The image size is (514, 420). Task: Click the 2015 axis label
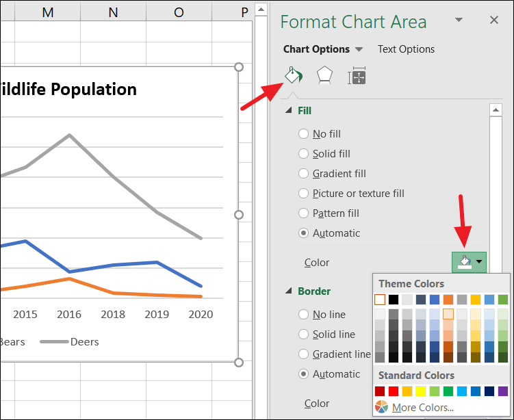pyautogui.click(x=25, y=314)
